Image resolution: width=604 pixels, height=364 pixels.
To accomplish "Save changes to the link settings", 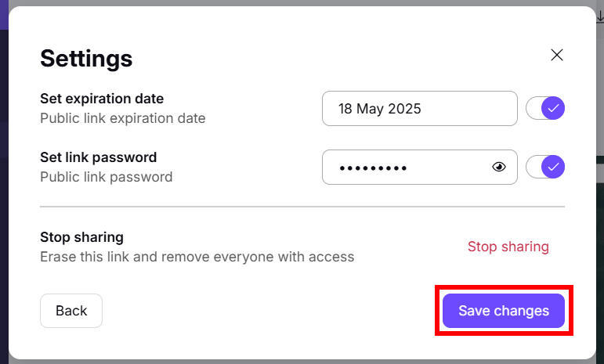I will [504, 311].
